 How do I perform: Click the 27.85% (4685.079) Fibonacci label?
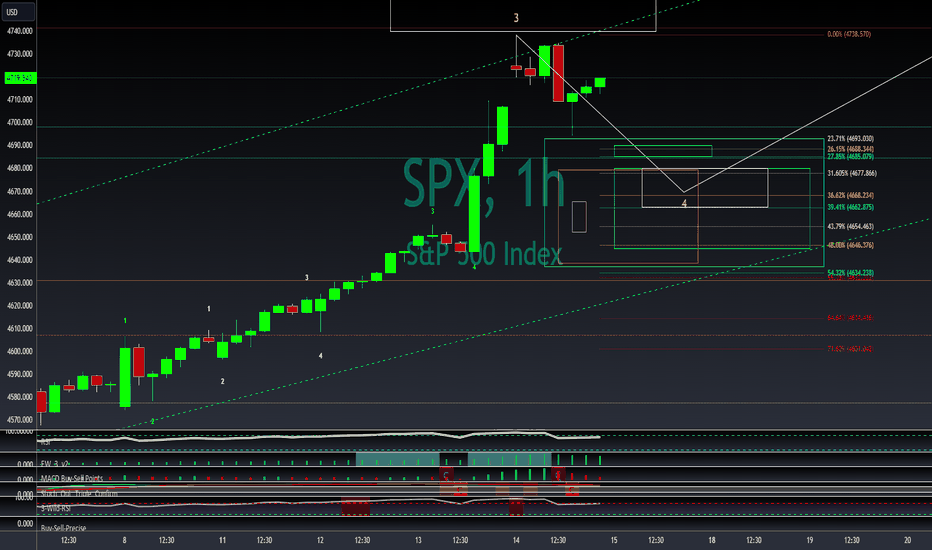click(x=851, y=157)
